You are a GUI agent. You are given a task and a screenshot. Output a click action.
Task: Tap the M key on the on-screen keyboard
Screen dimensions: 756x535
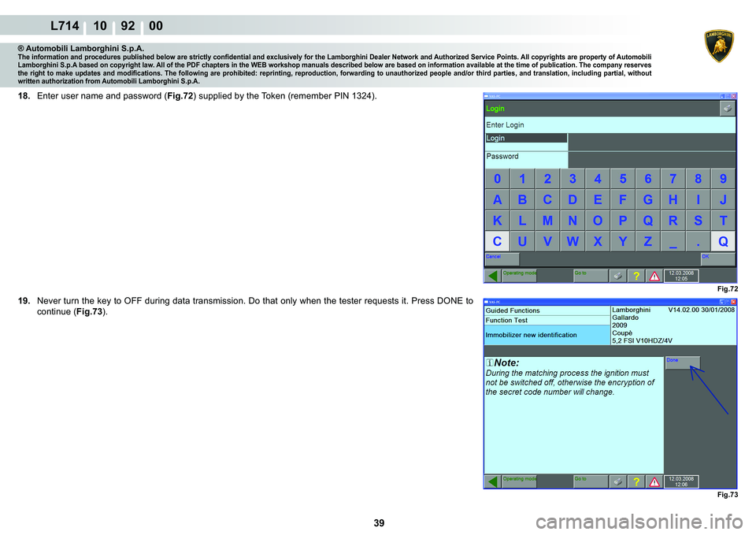coord(547,221)
